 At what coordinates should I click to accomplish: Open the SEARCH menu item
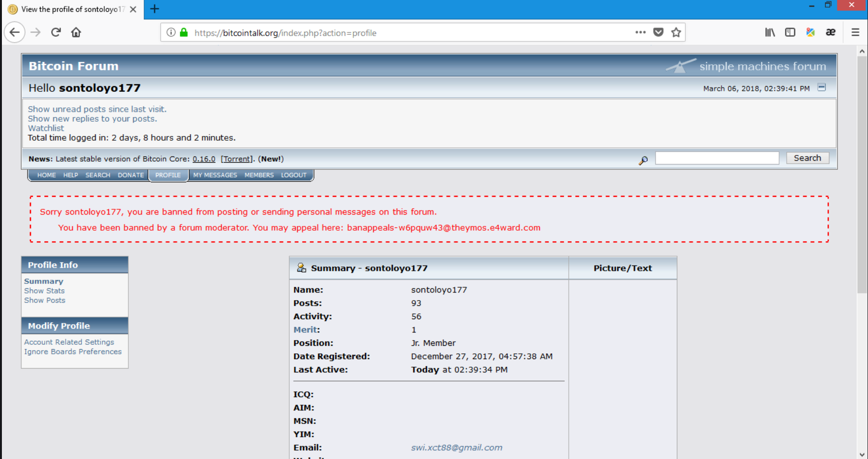coord(98,175)
